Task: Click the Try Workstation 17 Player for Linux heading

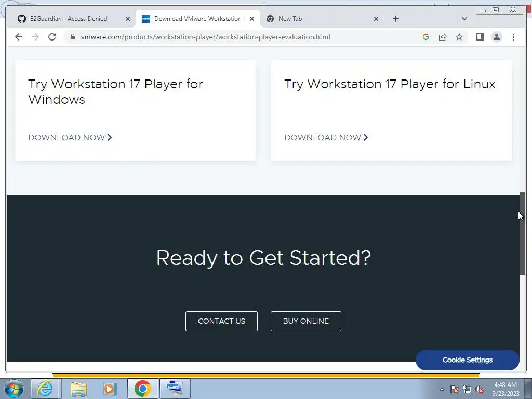Action: click(390, 84)
